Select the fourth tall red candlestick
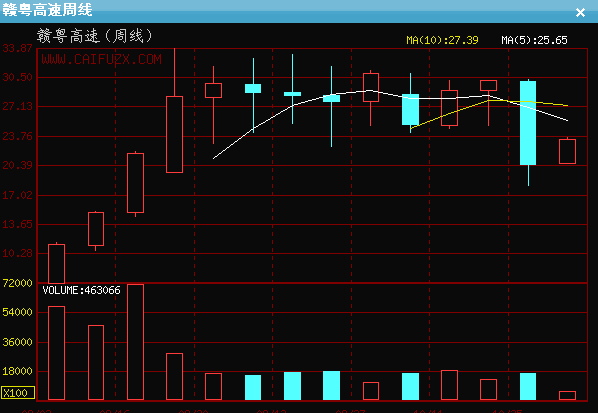The height and width of the screenshot is (413, 598). 174,135
